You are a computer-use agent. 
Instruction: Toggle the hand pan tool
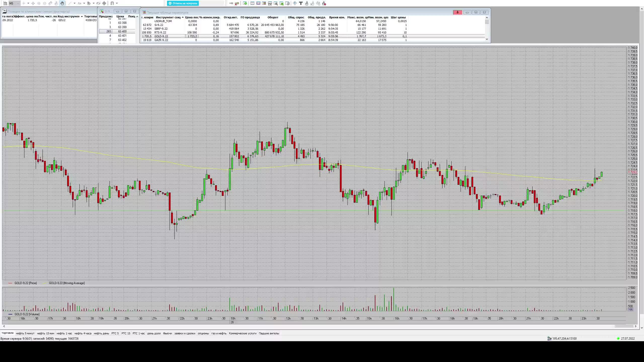(62, 3)
